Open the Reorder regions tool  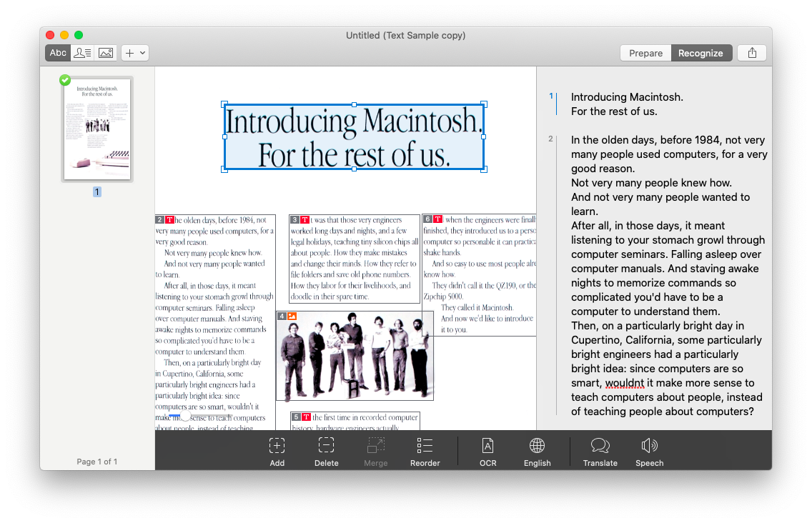[x=425, y=452]
